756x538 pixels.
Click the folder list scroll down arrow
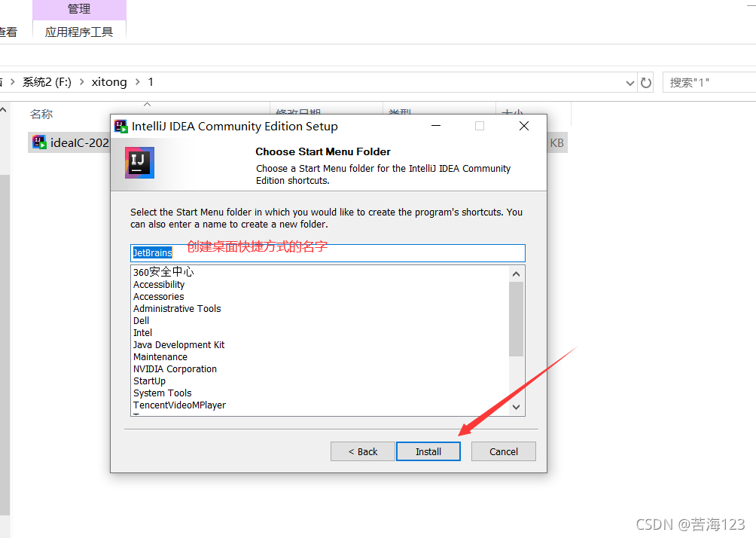[x=516, y=407]
